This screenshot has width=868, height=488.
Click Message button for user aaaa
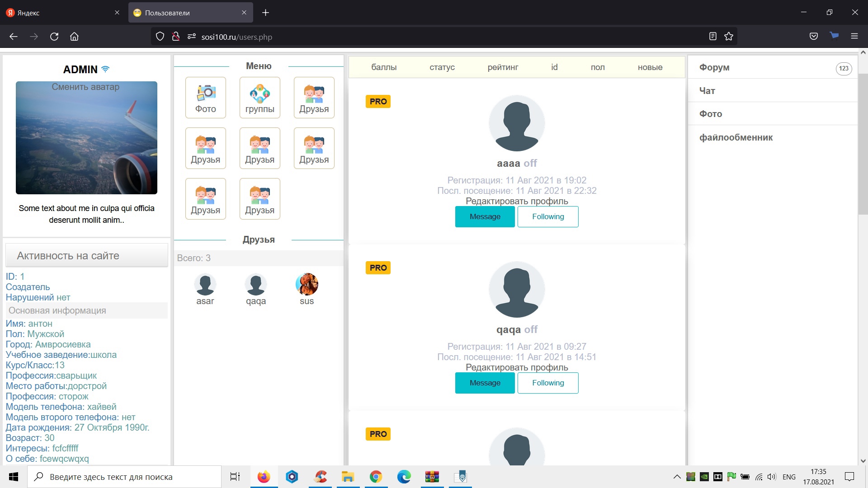point(485,217)
